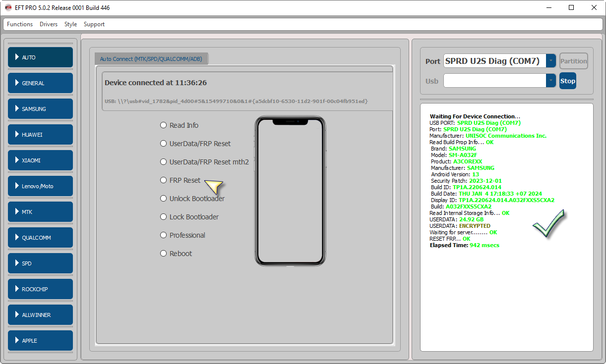Click the Build ID TP1A.220624.014 line

pos(466,187)
